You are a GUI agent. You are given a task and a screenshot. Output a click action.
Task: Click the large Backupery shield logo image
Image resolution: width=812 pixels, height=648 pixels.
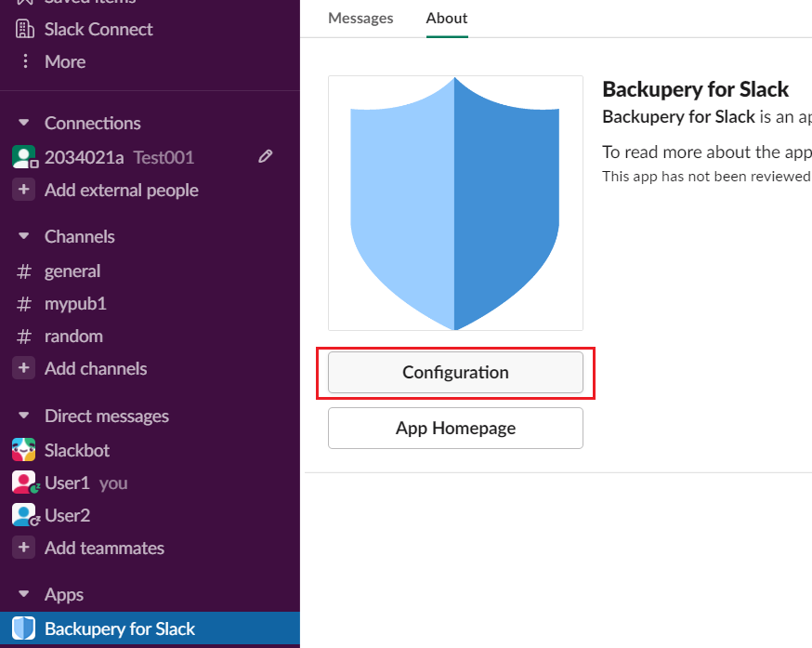tap(456, 204)
